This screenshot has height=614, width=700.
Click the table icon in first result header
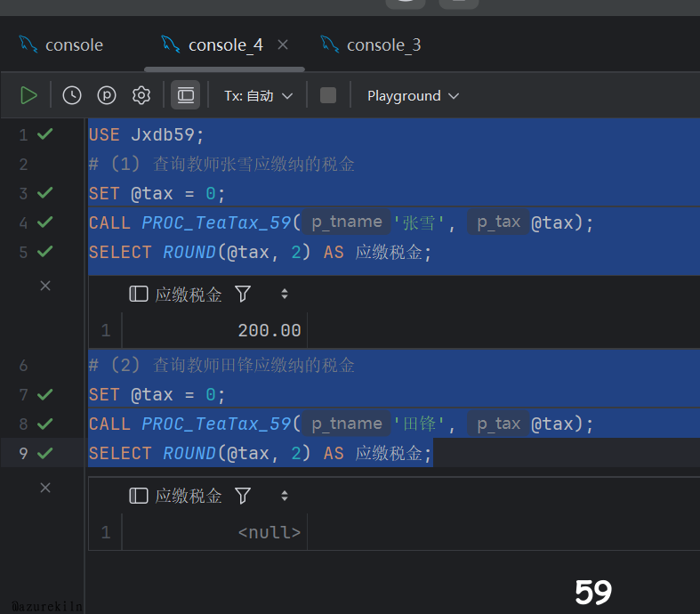(139, 294)
